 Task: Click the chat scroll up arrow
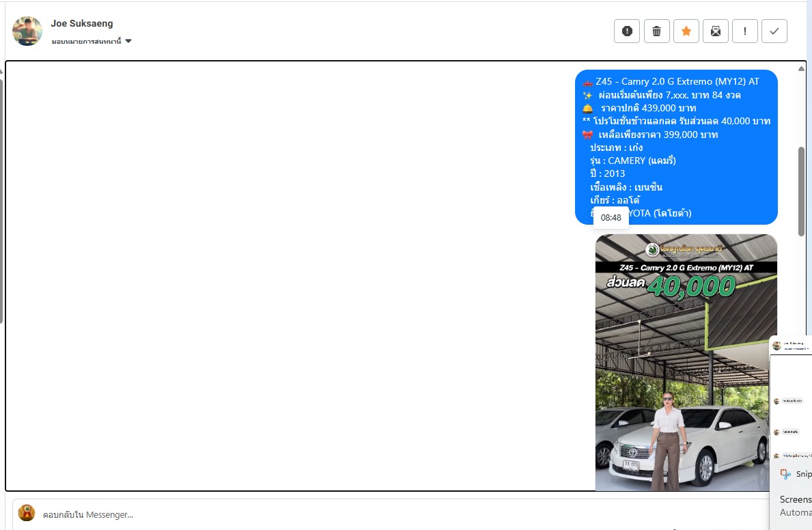[x=802, y=68]
